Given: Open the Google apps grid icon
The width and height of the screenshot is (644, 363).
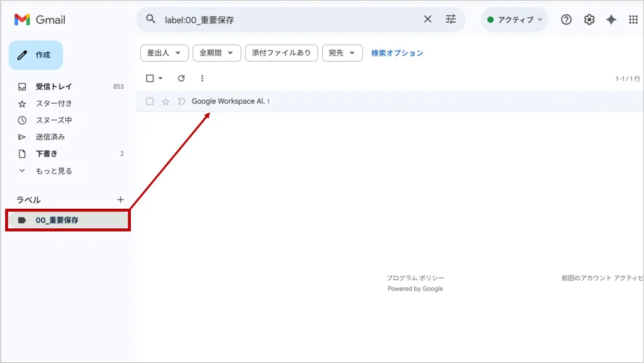Looking at the screenshot, I should (633, 20).
